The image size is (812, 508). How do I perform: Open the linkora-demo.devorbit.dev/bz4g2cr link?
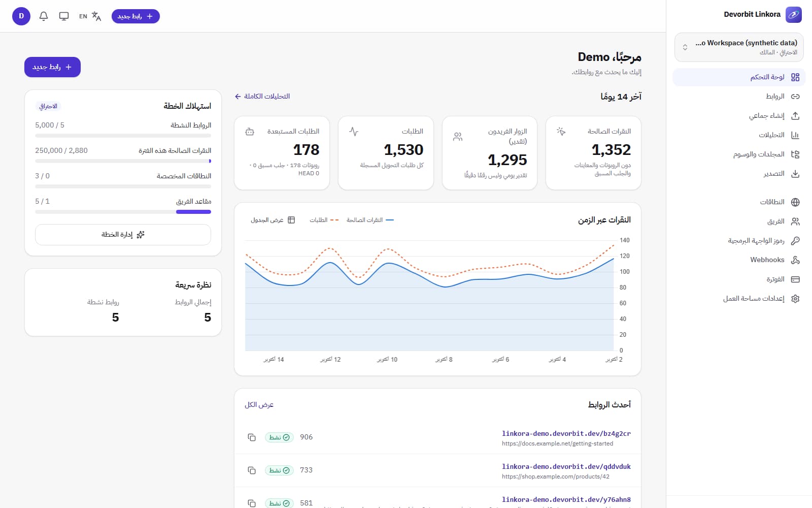tap(566, 434)
